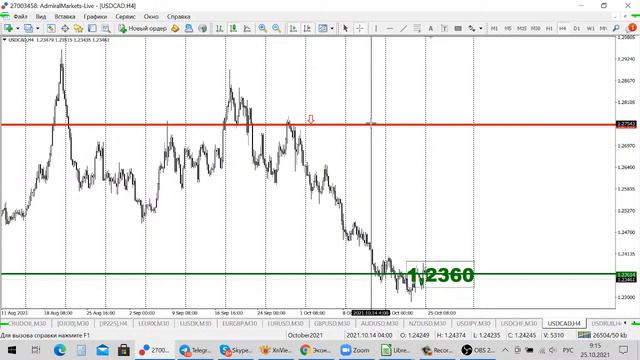The height and width of the screenshot is (360, 640).
Task: Open the Navigator folder-star icon
Action: pos(78,28)
